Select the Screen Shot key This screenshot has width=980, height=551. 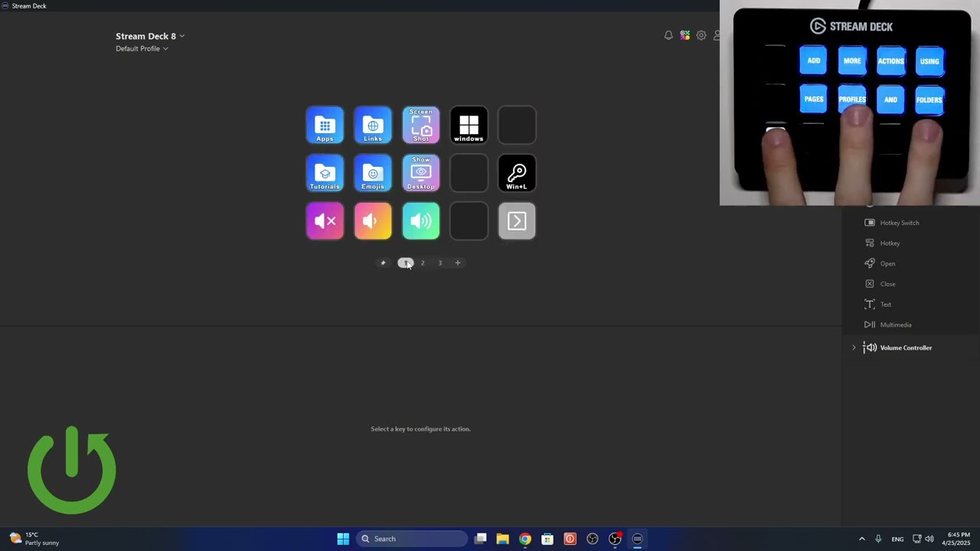tap(421, 126)
